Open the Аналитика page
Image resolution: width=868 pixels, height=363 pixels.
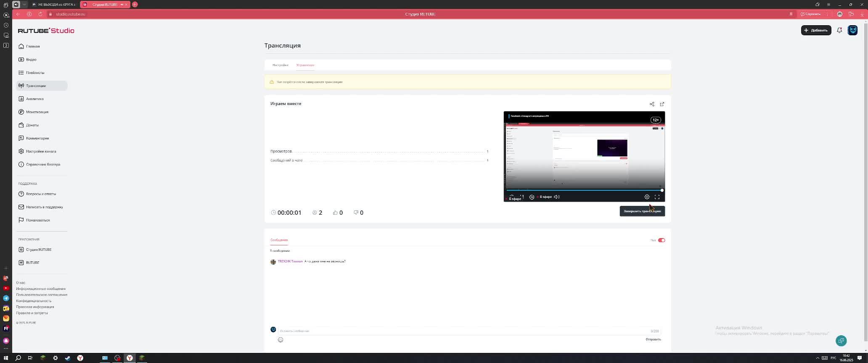click(x=42, y=99)
